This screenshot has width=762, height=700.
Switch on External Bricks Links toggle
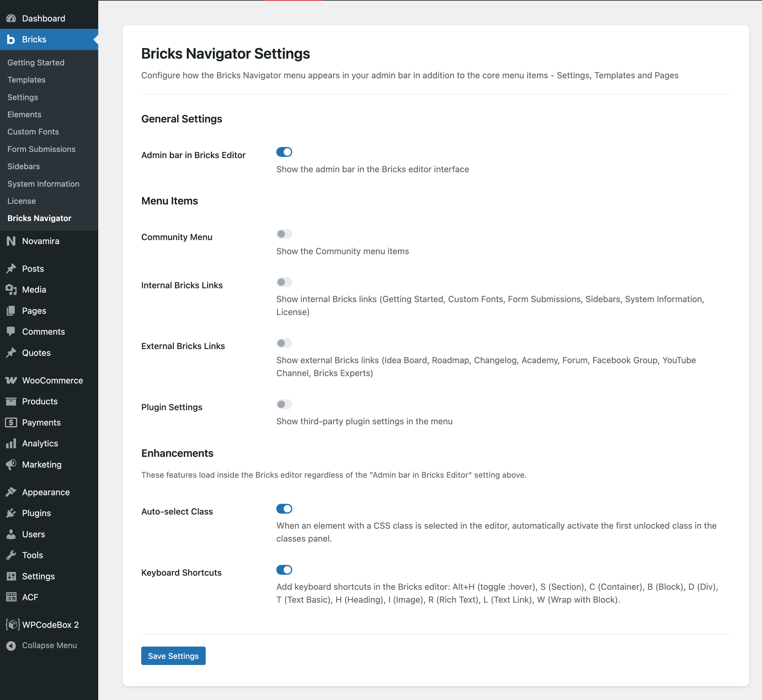[x=284, y=343]
